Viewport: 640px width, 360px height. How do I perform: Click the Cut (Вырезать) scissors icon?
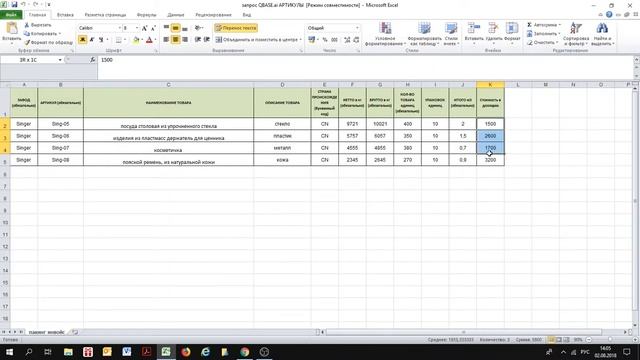(x=27, y=25)
